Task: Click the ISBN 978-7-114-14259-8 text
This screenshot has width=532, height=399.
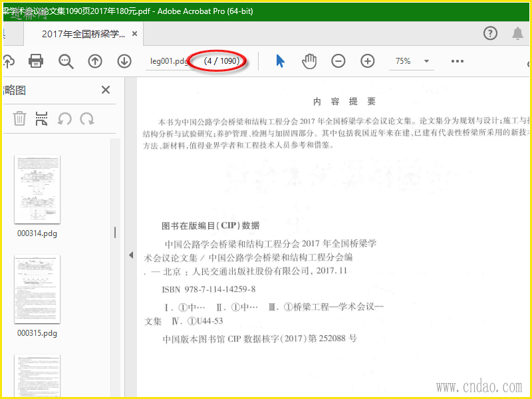Action: (209, 289)
